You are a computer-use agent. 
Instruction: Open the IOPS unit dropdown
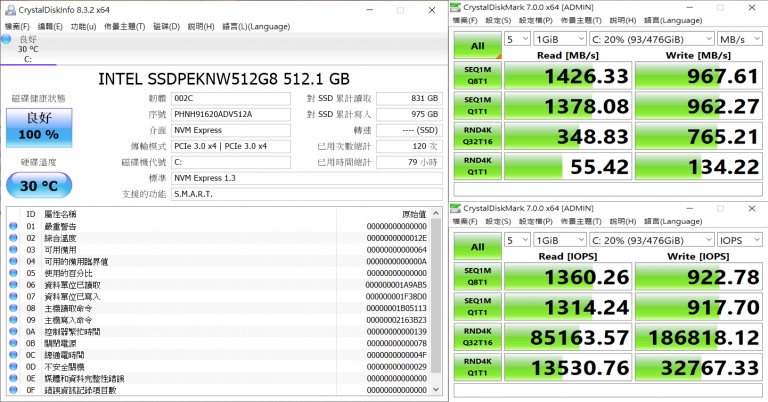[740, 240]
